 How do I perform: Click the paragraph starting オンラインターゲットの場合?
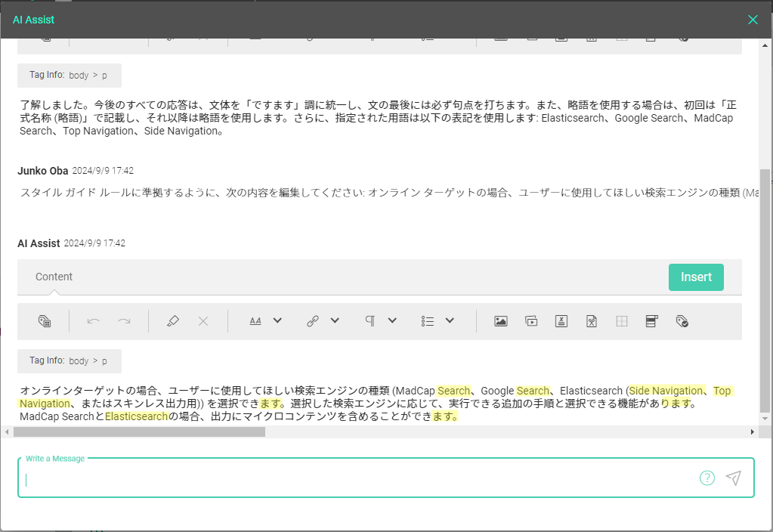tap(376, 404)
